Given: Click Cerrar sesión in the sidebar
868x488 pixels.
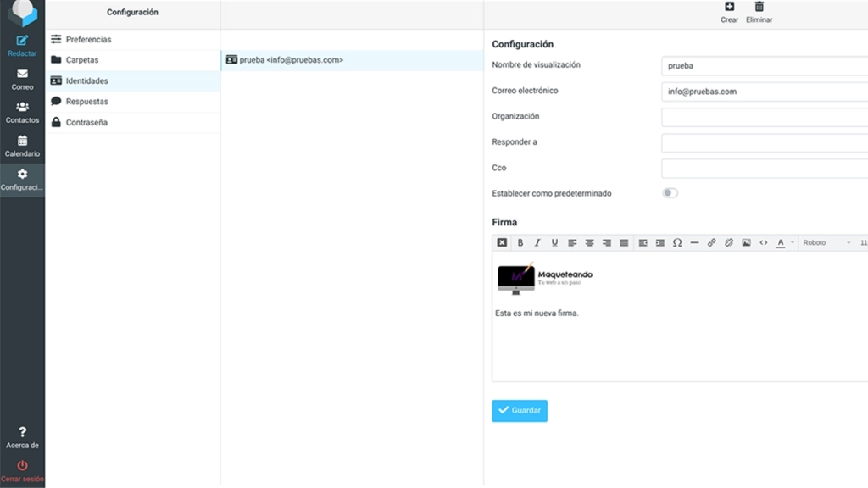Looking at the screenshot, I should (x=22, y=471).
